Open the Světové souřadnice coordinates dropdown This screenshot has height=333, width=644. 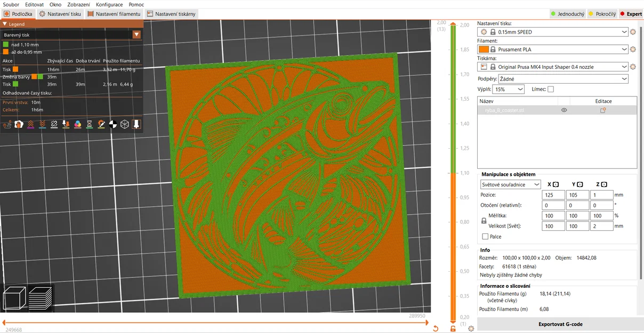510,184
